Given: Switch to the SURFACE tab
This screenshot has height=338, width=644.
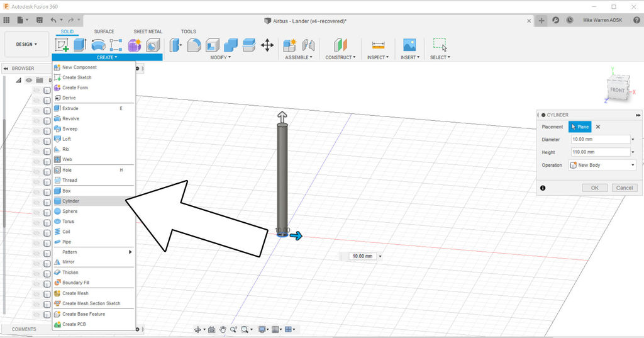Looking at the screenshot, I should point(104,31).
